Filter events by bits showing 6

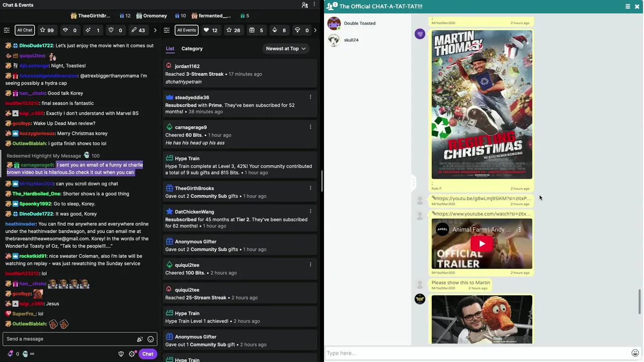tap(279, 30)
